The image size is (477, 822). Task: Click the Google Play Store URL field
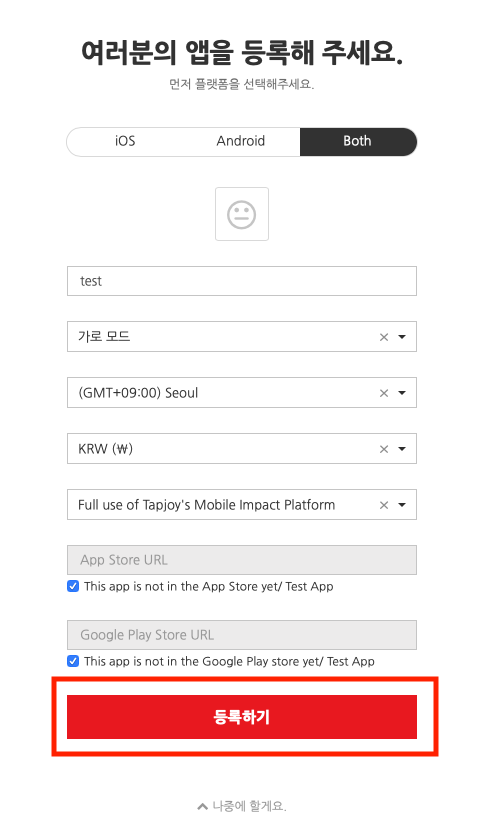click(x=242, y=635)
